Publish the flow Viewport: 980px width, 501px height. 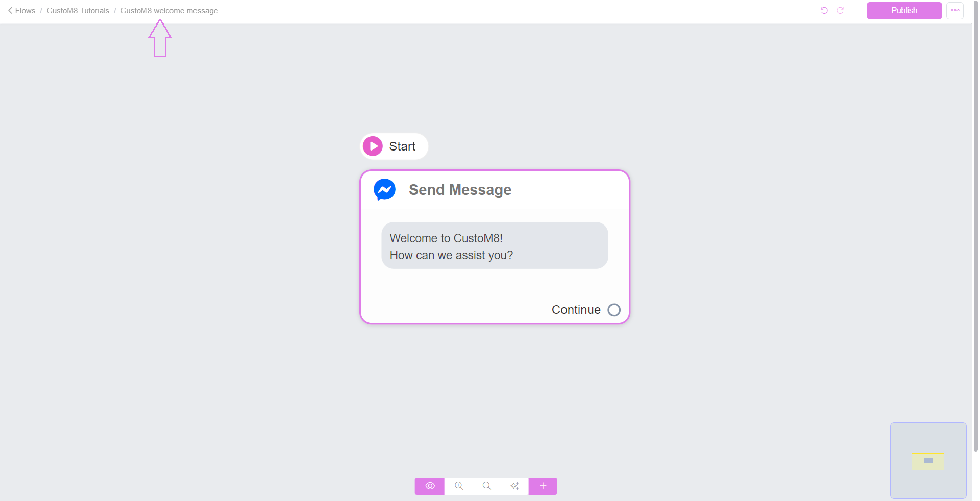904,11
